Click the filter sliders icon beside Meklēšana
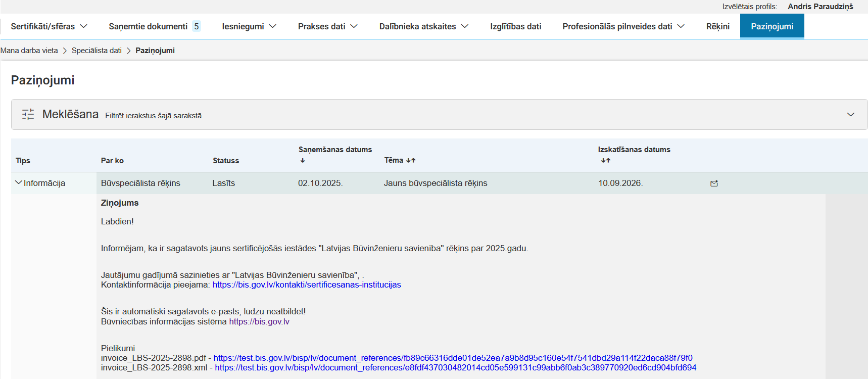 pyautogui.click(x=28, y=114)
